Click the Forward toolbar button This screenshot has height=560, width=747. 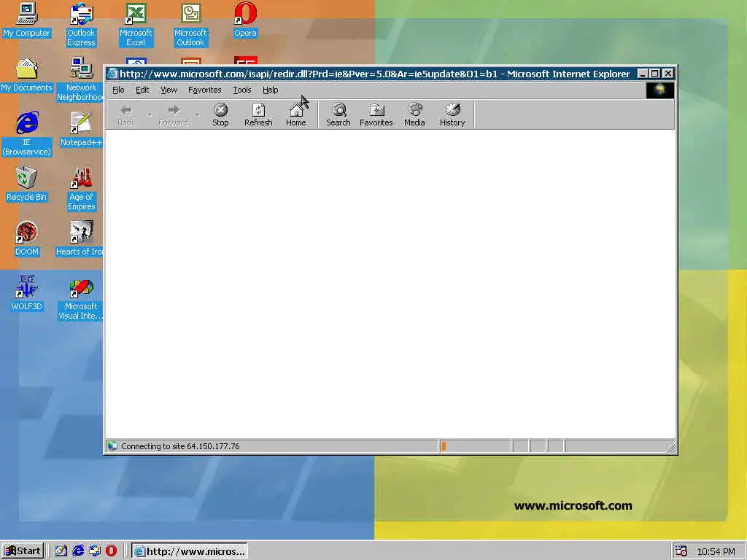(173, 115)
